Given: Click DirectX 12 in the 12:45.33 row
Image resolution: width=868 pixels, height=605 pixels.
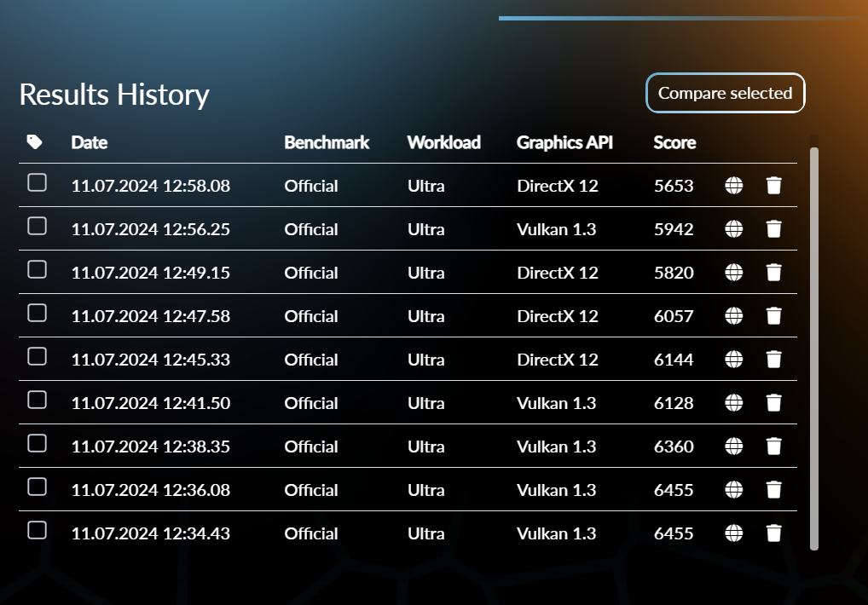Looking at the screenshot, I should 558,360.
